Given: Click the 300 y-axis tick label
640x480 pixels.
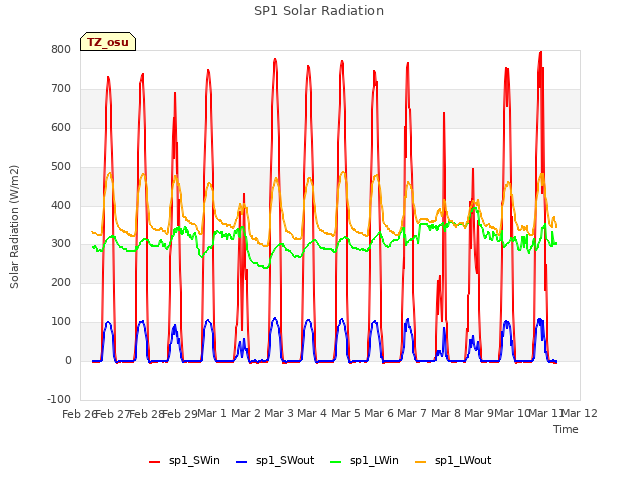Looking at the screenshot, I should coord(61,244).
